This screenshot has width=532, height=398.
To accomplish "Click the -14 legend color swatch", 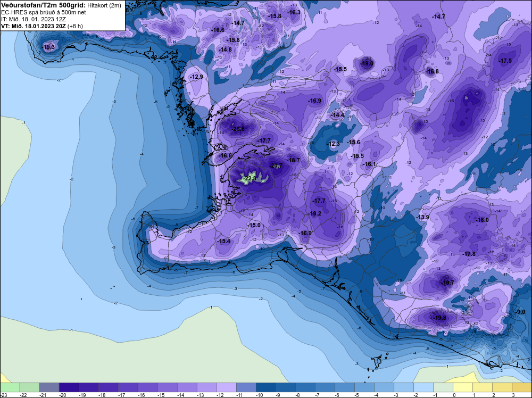I will (x=187, y=387).
